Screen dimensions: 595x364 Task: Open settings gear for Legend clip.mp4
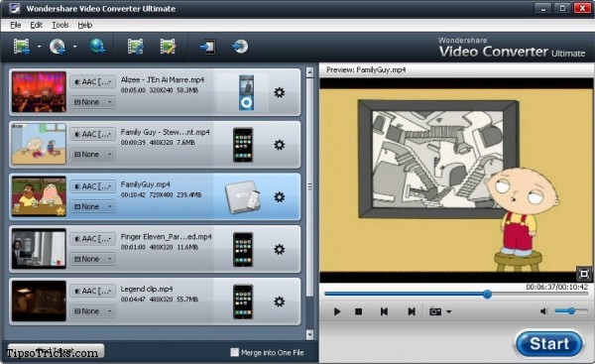coord(280,302)
